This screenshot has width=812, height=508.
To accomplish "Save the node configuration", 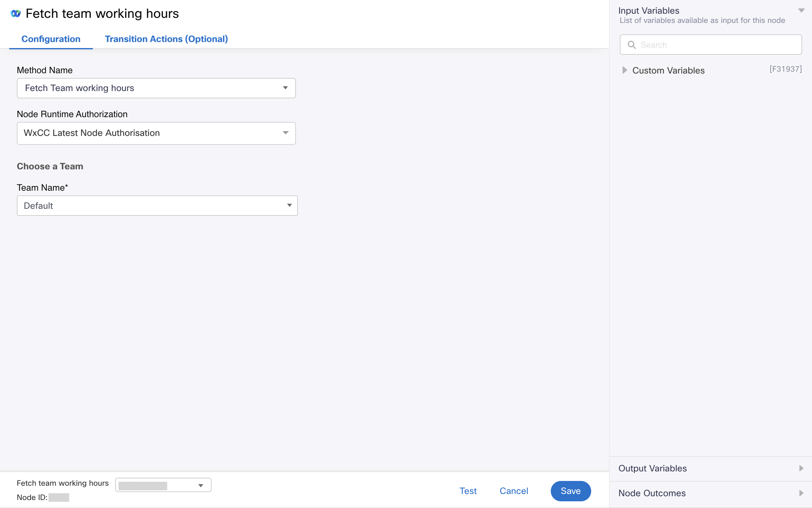I will 570,491.
